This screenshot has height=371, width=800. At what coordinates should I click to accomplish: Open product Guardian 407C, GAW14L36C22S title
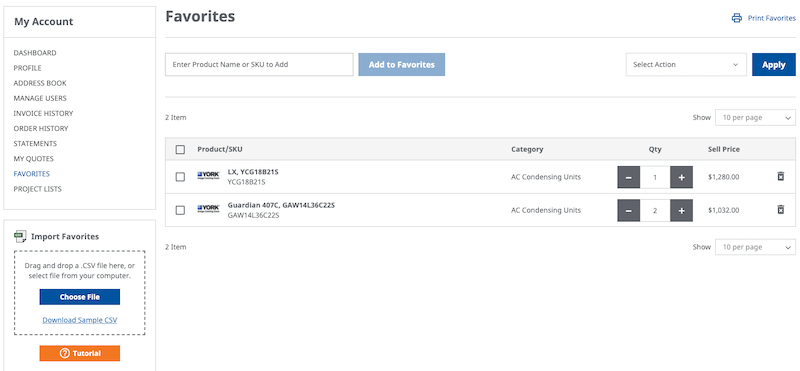pyautogui.click(x=281, y=205)
